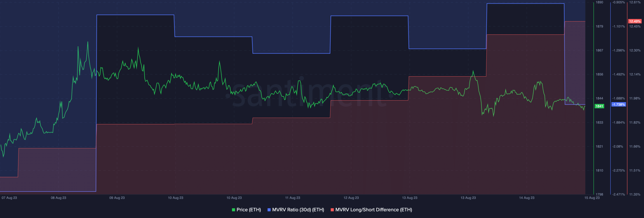Click the -2.471% MVRV axis value
Viewport: 644px width, 218px height.
coord(619,194)
